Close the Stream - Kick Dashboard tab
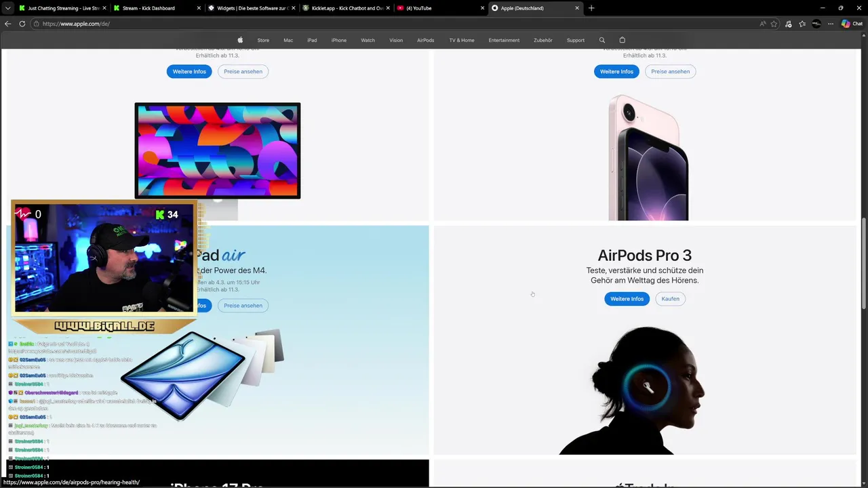The width and height of the screenshot is (868, 488). coord(199,8)
